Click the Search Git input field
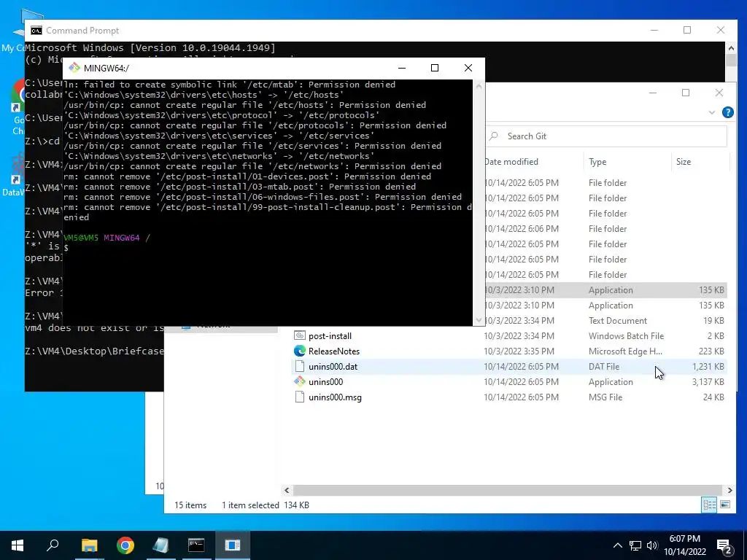 tap(607, 136)
